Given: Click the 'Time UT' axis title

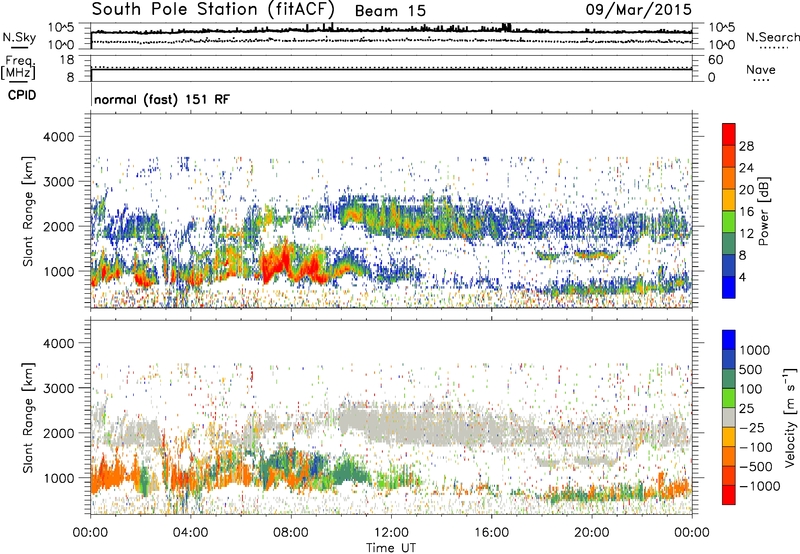Looking at the screenshot, I should click(x=391, y=548).
